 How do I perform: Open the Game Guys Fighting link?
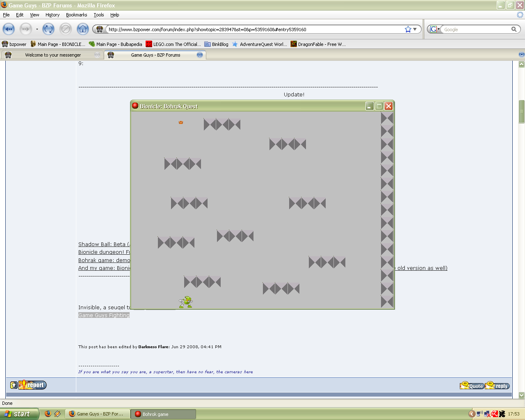pyautogui.click(x=104, y=315)
